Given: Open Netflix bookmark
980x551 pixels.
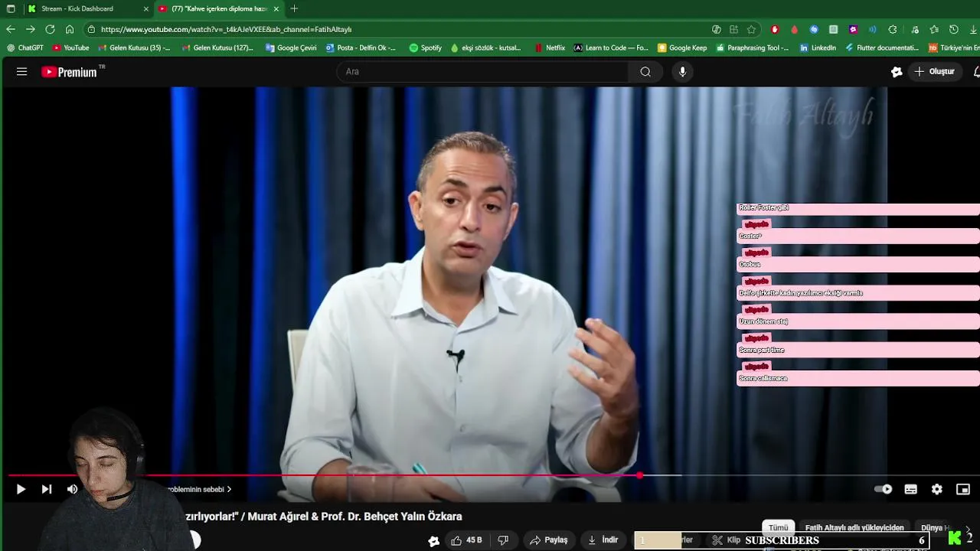Looking at the screenshot, I should coord(550,47).
